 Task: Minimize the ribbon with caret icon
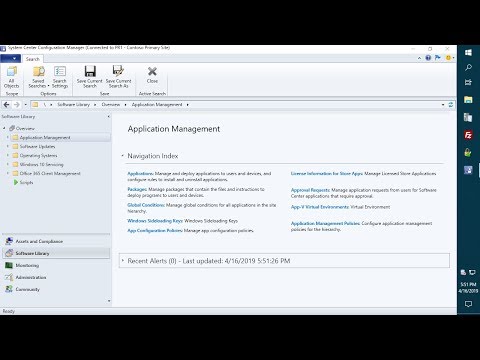pyautogui.click(x=419, y=58)
